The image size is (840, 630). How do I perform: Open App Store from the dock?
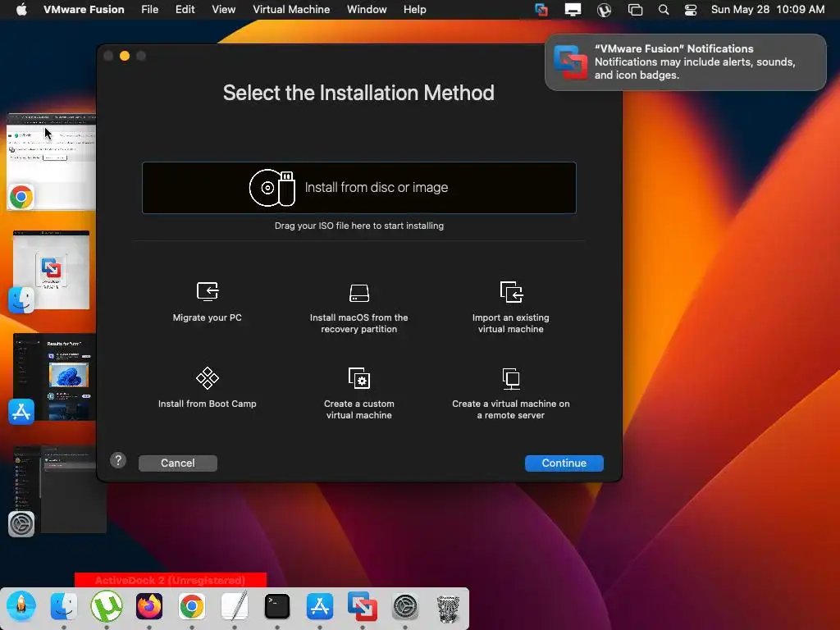320,606
